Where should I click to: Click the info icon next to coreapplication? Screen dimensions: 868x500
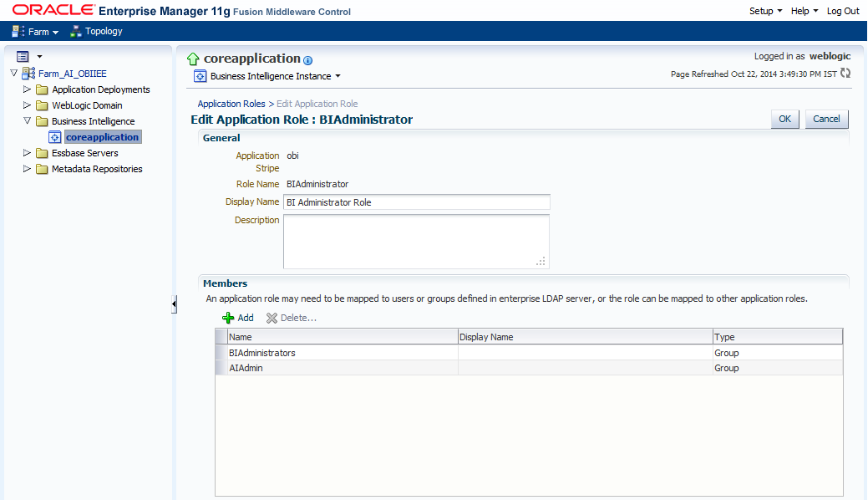tap(307, 60)
